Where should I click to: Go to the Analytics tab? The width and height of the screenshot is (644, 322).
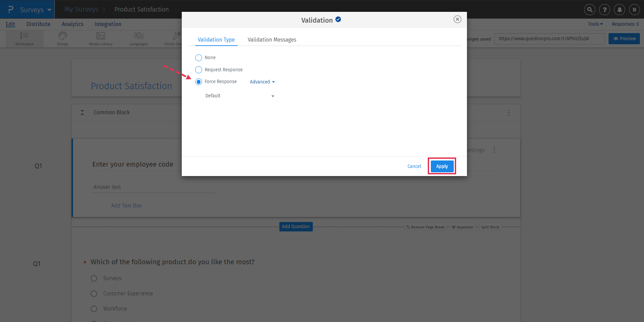pos(72,24)
